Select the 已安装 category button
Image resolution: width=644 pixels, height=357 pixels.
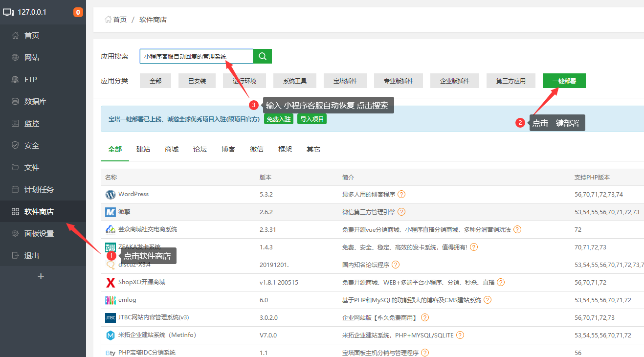[197, 81]
